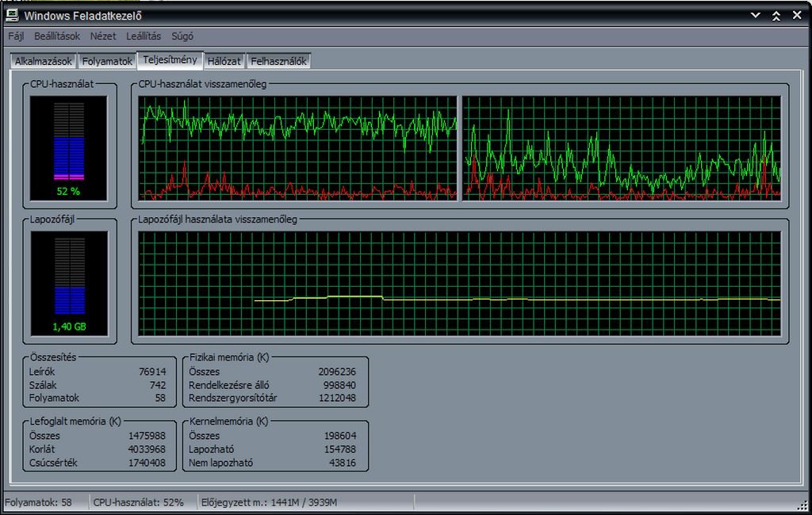Minimize the window with the down-chevron button
Viewport: 812px width, 515px height.
pos(756,16)
